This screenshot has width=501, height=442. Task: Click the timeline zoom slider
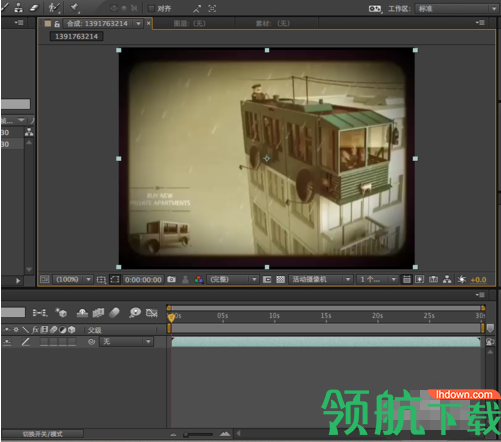(x=198, y=434)
